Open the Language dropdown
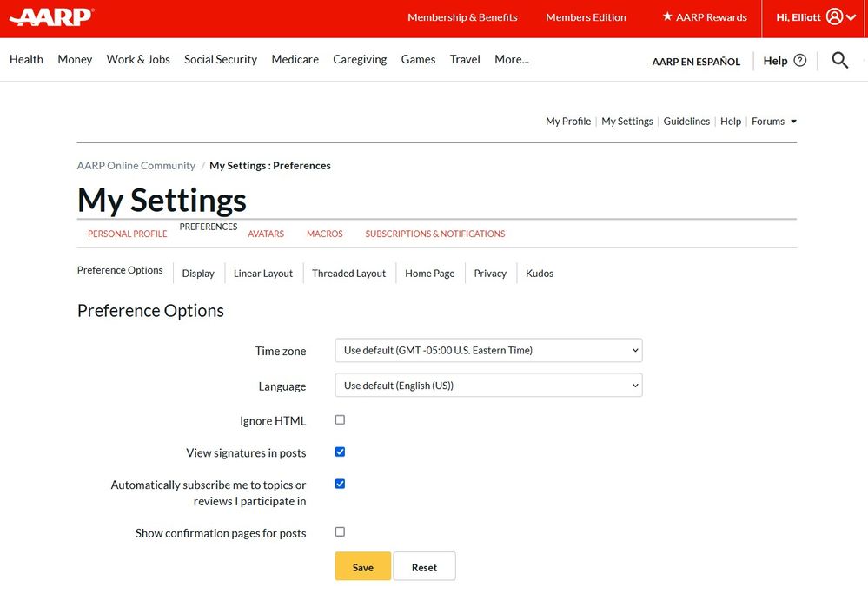 (x=487, y=386)
